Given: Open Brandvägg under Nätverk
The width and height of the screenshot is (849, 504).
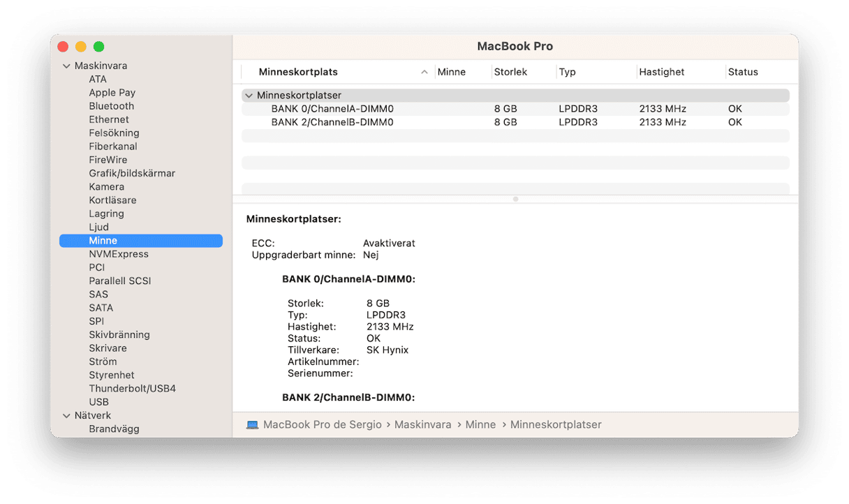Looking at the screenshot, I should tap(114, 429).
